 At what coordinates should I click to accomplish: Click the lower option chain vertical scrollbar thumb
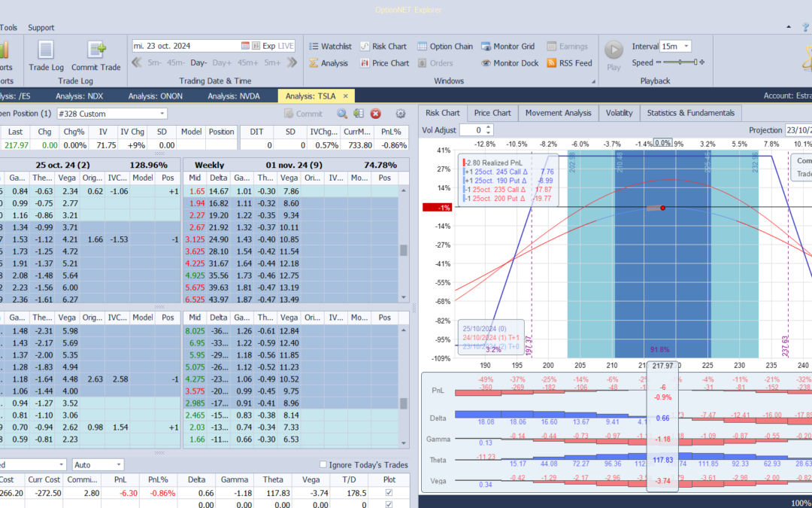(x=404, y=403)
